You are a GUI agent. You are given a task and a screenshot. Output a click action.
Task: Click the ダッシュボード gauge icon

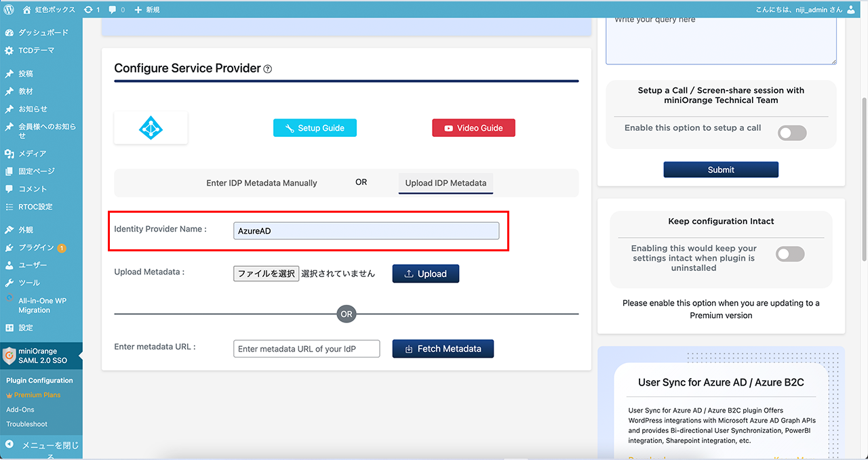click(9, 33)
